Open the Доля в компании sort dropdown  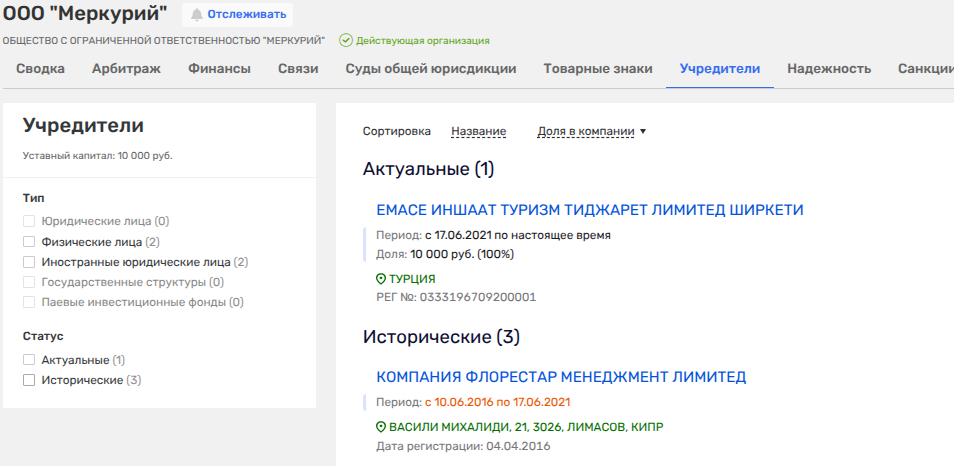[592, 131]
